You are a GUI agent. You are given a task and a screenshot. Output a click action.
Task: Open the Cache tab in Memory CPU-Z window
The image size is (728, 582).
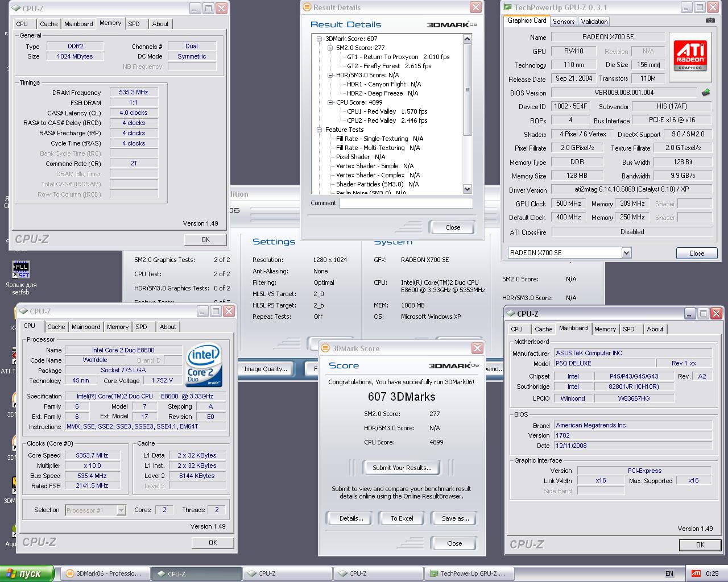tap(48, 24)
